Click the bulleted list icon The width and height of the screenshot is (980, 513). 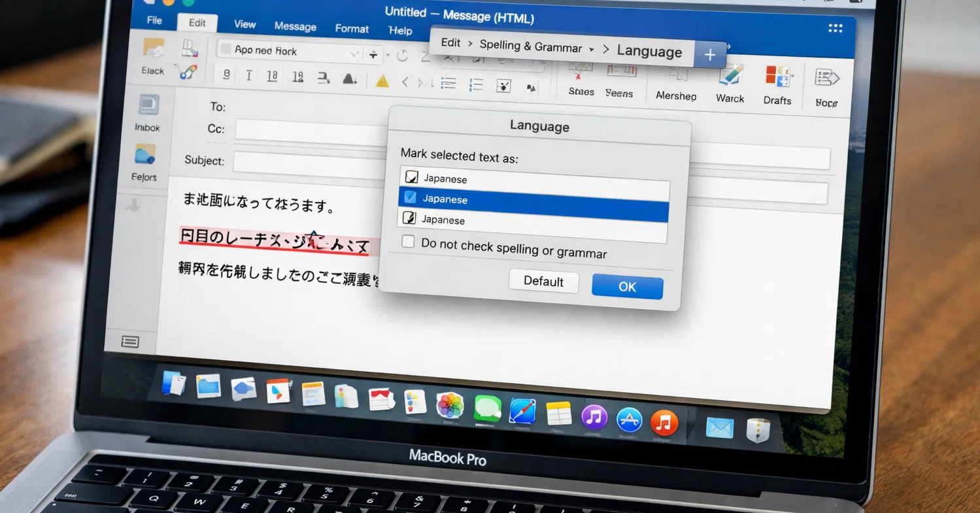pos(448,84)
